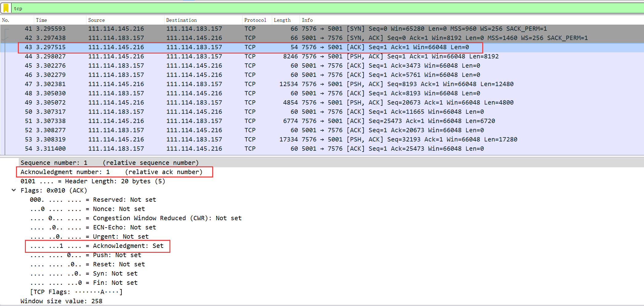The height and width of the screenshot is (306, 644).
Task: Sort by the Length column header
Action: click(x=282, y=20)
